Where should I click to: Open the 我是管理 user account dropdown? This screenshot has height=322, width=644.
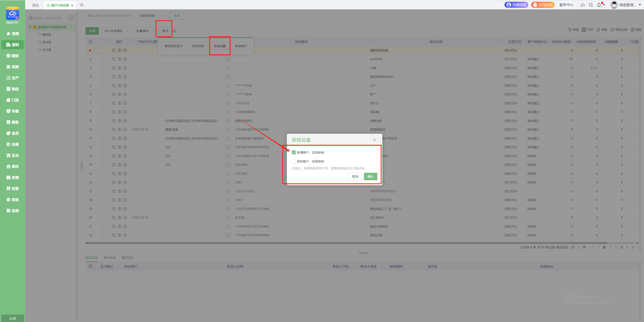click(x=626, y=5)
